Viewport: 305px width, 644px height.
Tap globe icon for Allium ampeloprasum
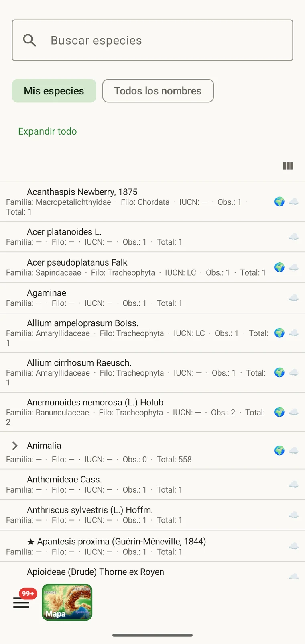pos(279,333)
